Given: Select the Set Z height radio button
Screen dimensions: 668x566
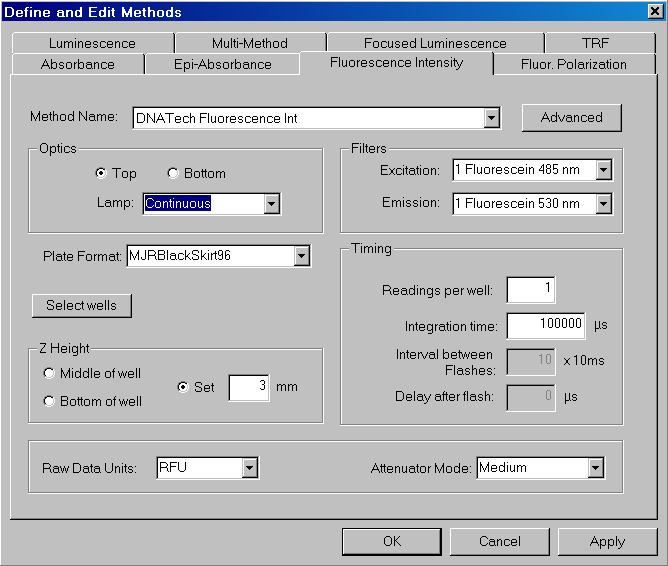Looking at the screenshot, I should [x=183, y=387].
